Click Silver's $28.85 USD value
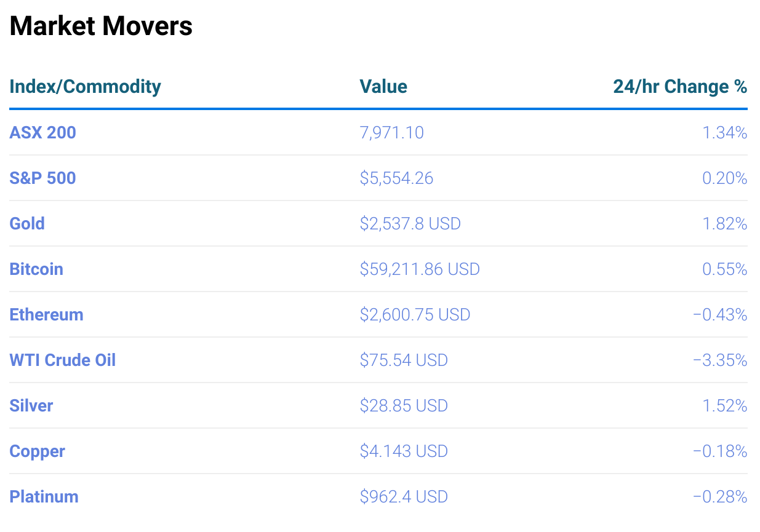 click(x=404, y=405)
